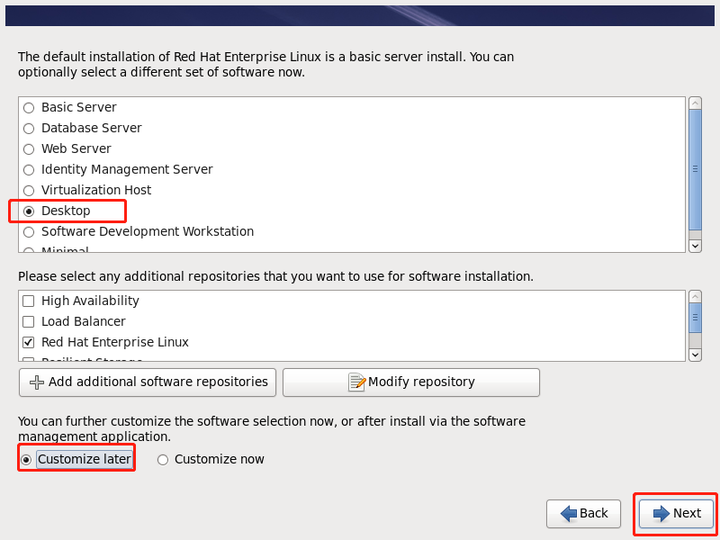The height and width of the screenshot is (540, 720).
Task: Enable the High Availability repository checkbox
Action: pos(28,301)
